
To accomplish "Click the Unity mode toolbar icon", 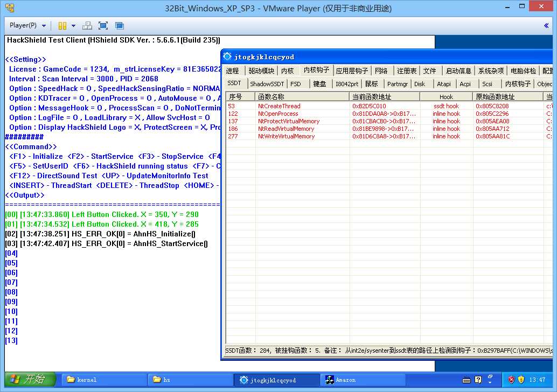I will 120,25.
